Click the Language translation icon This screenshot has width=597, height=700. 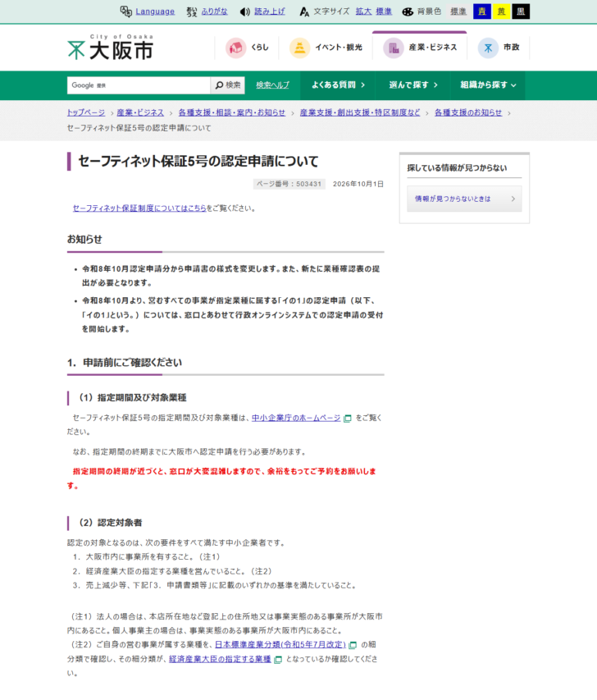[x=125, y=11]
